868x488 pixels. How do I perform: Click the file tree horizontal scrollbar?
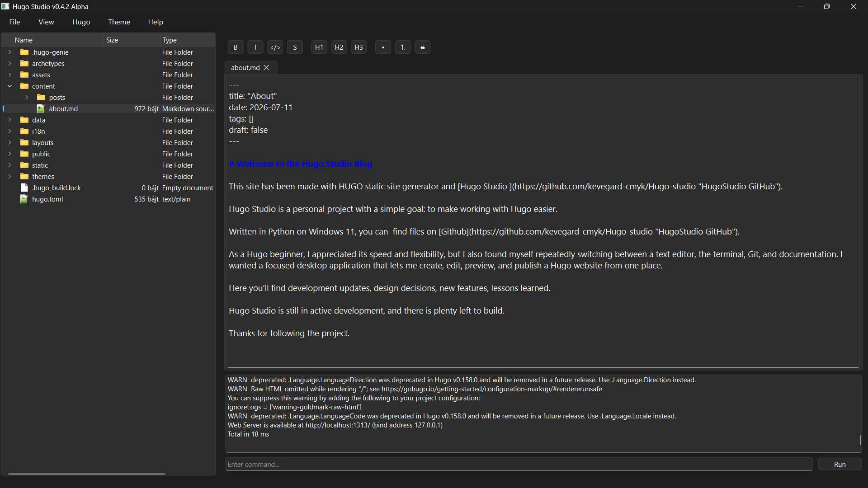point(86,474)
